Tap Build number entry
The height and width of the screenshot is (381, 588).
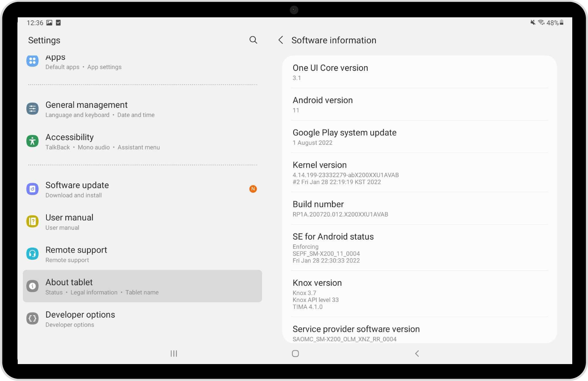coord(419,209)
